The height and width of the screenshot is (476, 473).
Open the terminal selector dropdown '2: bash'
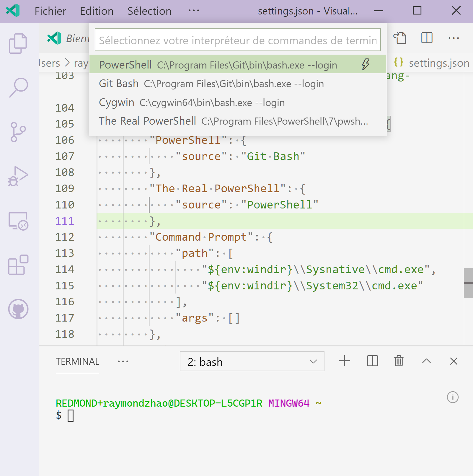pyautogui.click(x=252, y=361)
